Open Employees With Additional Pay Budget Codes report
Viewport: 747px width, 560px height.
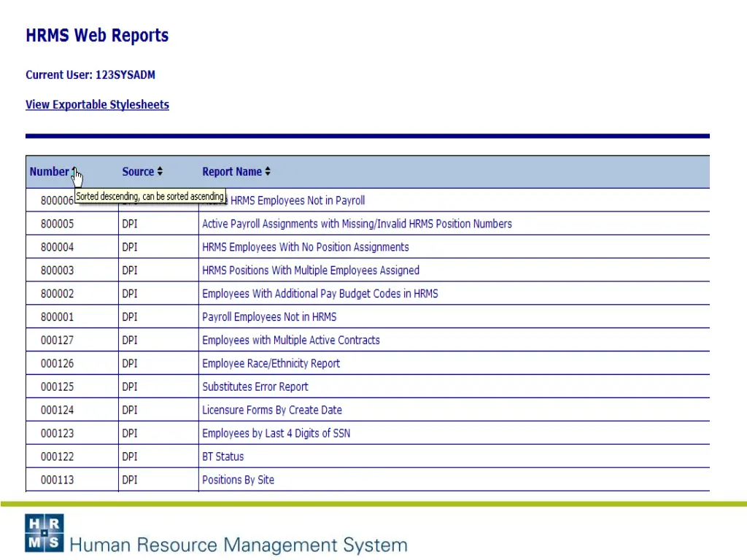(x=320, y=294)
